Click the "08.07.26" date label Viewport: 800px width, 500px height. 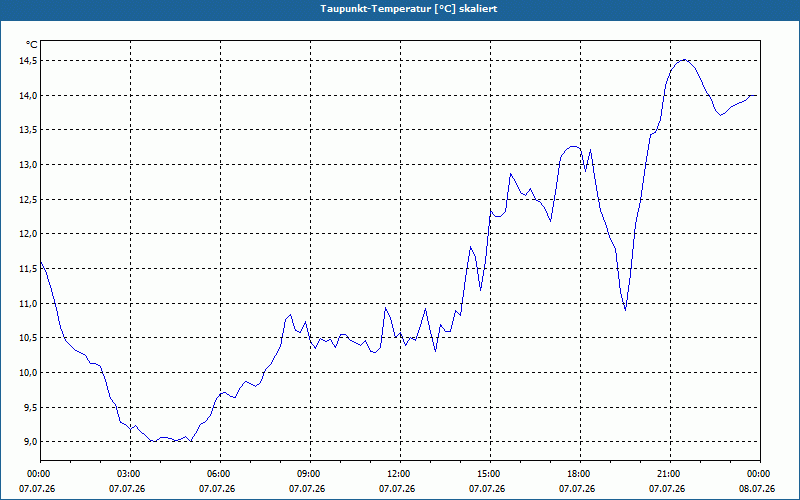pos(757,489)
